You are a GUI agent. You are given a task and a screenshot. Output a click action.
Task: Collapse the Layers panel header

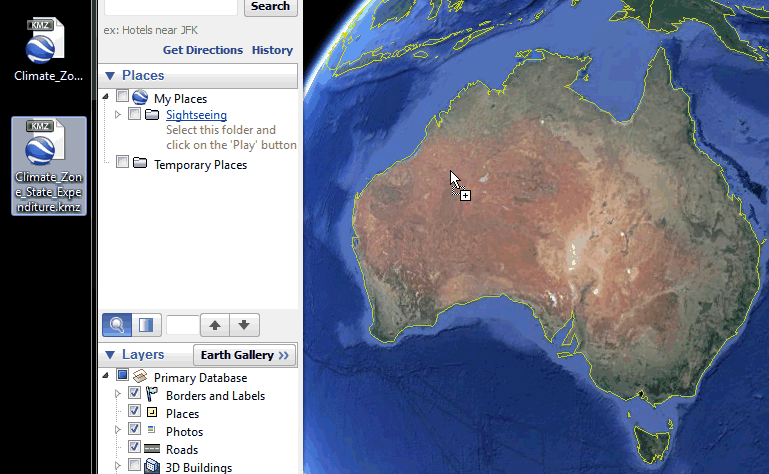(x=110, y=355)
